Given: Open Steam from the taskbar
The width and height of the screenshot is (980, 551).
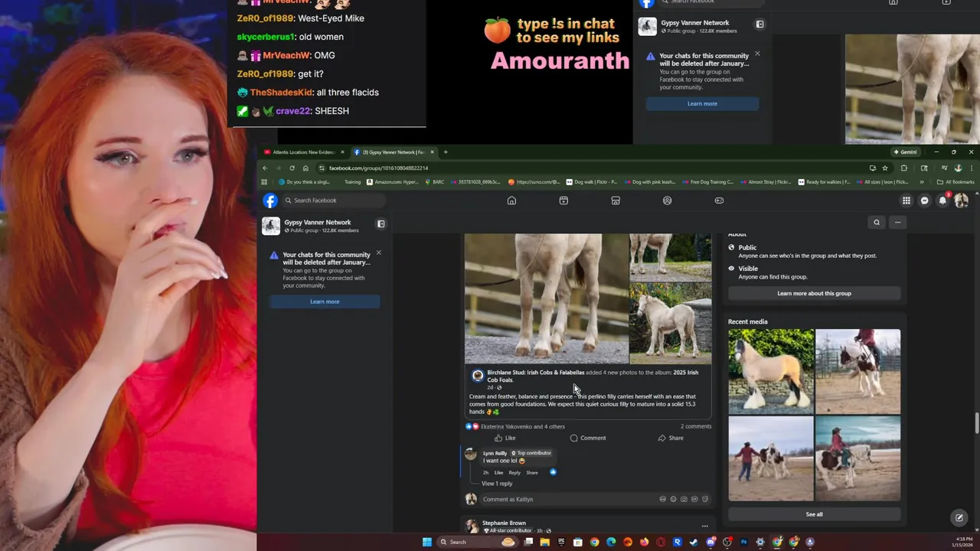Looking at the screenshot, I should [694, 542].
